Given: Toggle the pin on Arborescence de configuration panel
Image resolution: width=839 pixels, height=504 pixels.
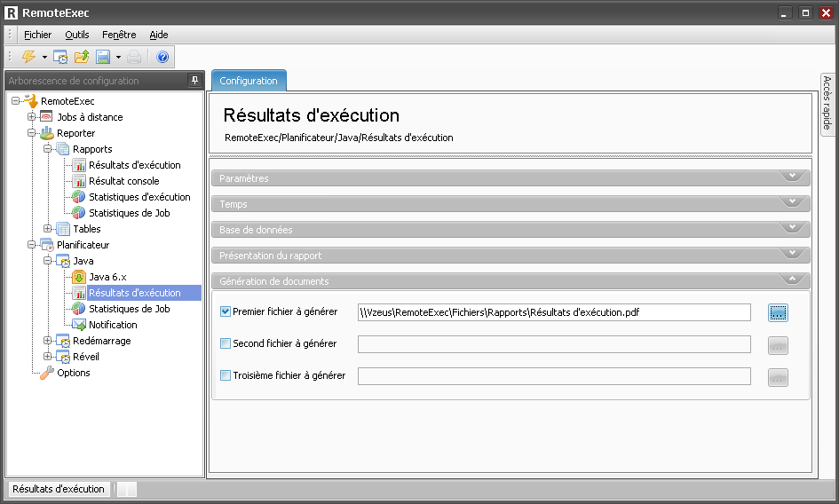Looking at the screenshot, I should pos(194,80).
